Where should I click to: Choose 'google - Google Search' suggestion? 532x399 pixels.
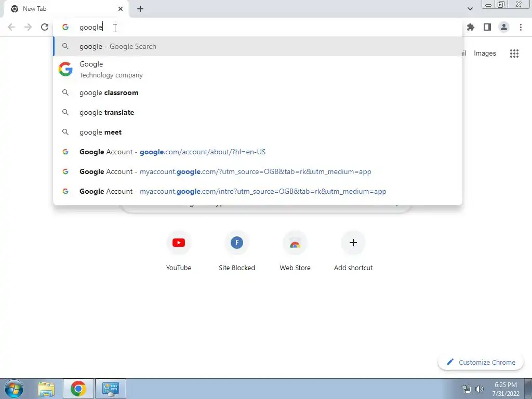point(258,46)
